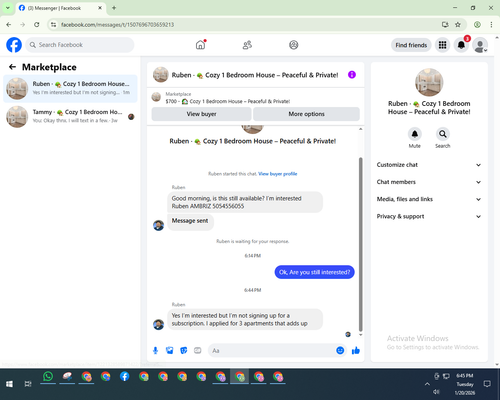Open the Ruben conversation in the list

[x=70, y=89]
